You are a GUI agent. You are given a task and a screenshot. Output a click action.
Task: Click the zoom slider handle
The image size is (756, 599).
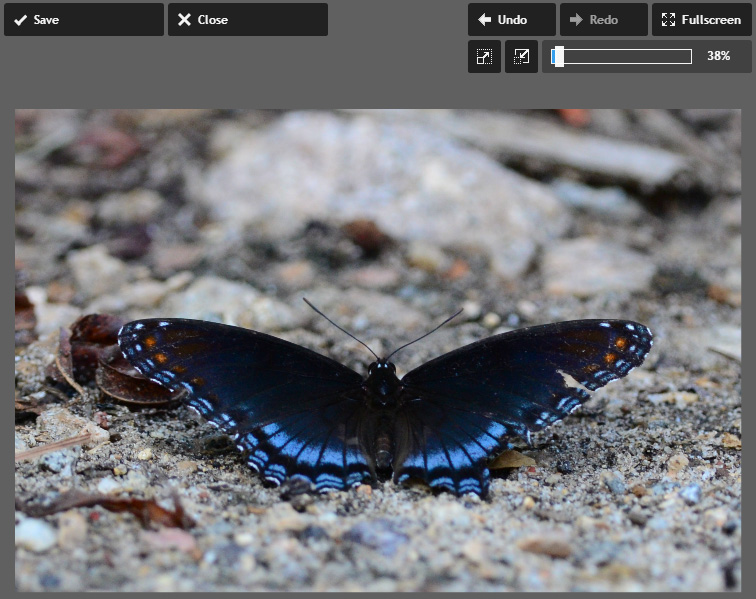558,57
